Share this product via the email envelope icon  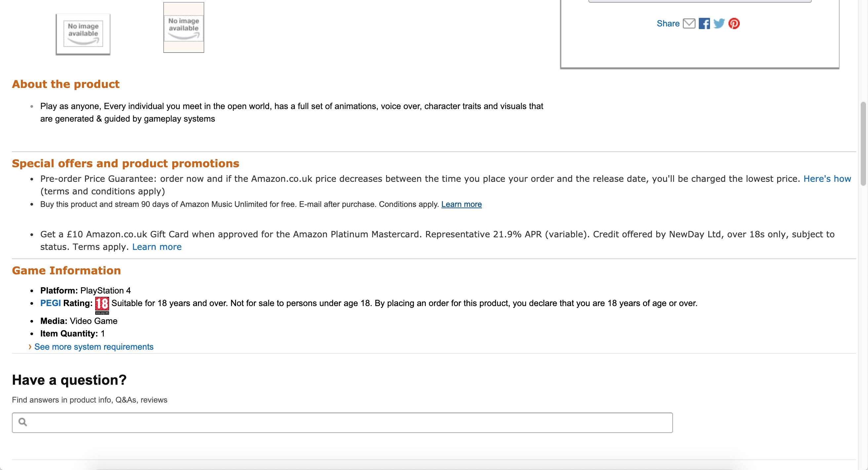(x=689, y=23)
